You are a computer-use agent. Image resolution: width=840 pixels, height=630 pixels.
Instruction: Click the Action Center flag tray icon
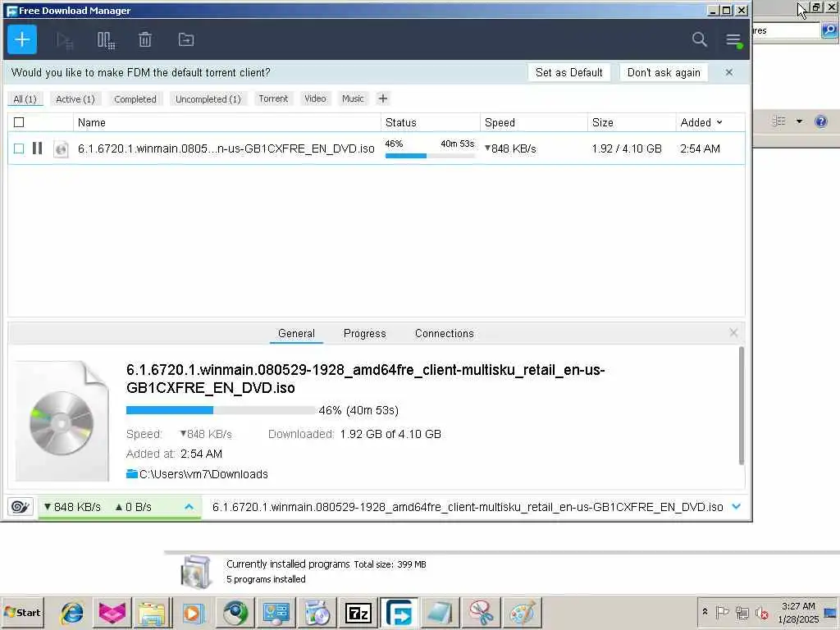coord(722,612)
